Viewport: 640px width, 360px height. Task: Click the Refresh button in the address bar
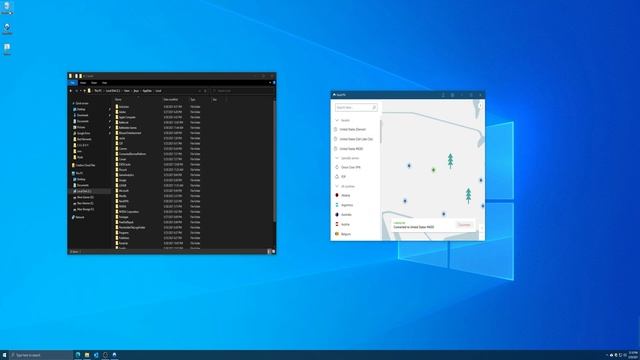[x=205, y=91]
